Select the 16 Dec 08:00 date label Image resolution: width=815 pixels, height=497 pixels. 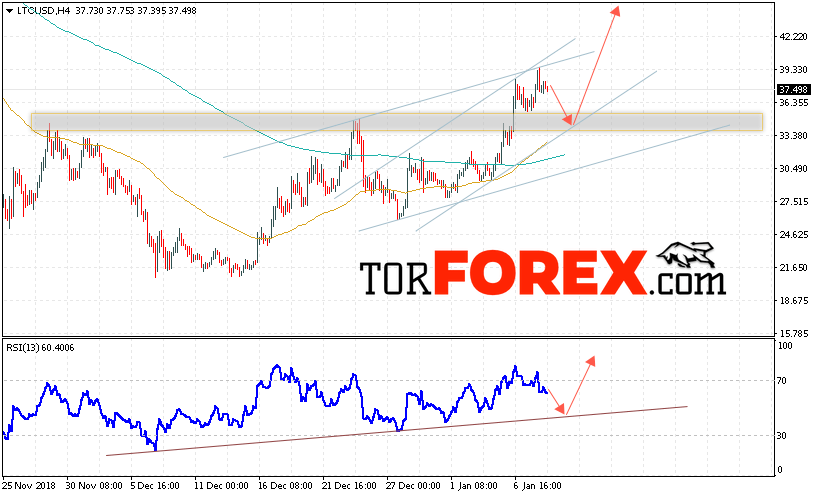pos(285,486)
